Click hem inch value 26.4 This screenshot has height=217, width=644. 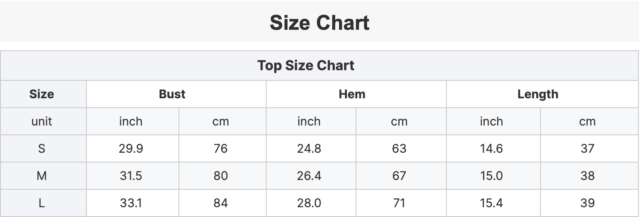click(x=309, y=176)
